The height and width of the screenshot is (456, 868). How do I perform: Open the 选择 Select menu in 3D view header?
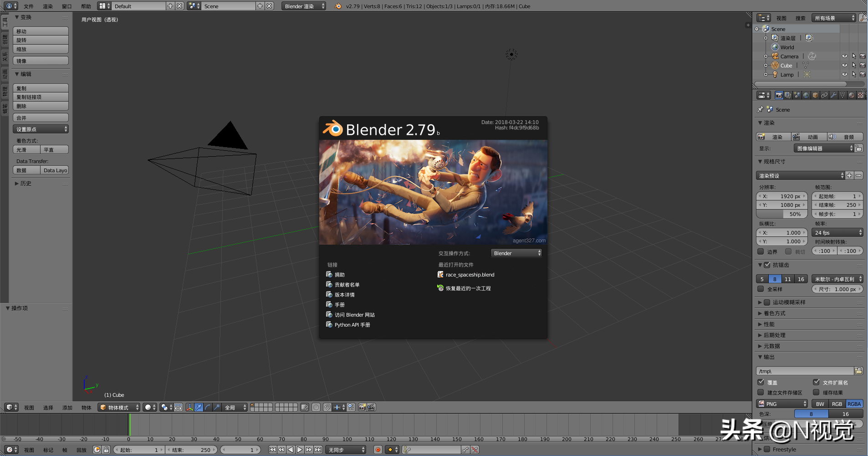(48, 407)
